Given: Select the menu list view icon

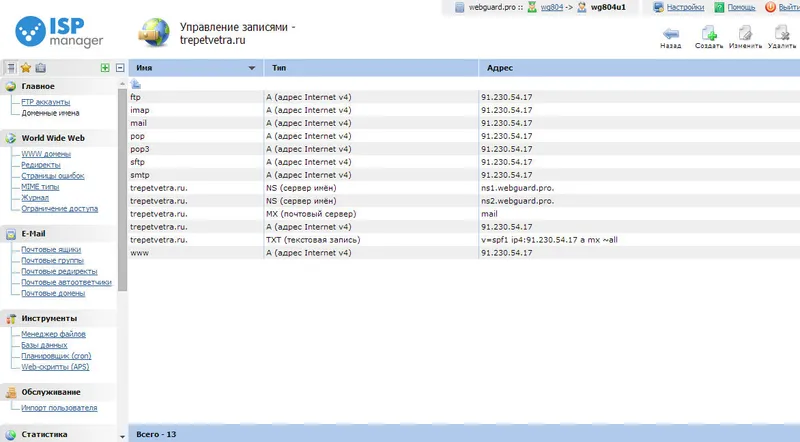Looking at the screenshot, I should point(11,67).
